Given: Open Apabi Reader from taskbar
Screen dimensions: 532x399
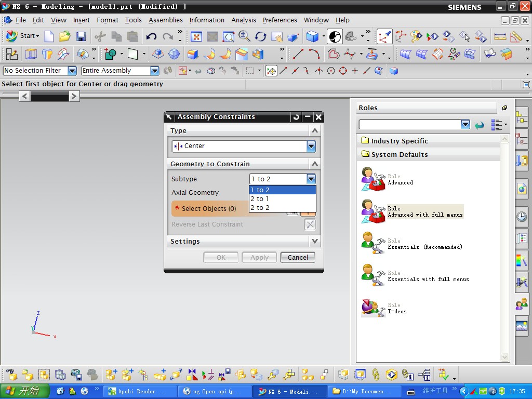Looking at the screenshot, I should tap(140, 391).
